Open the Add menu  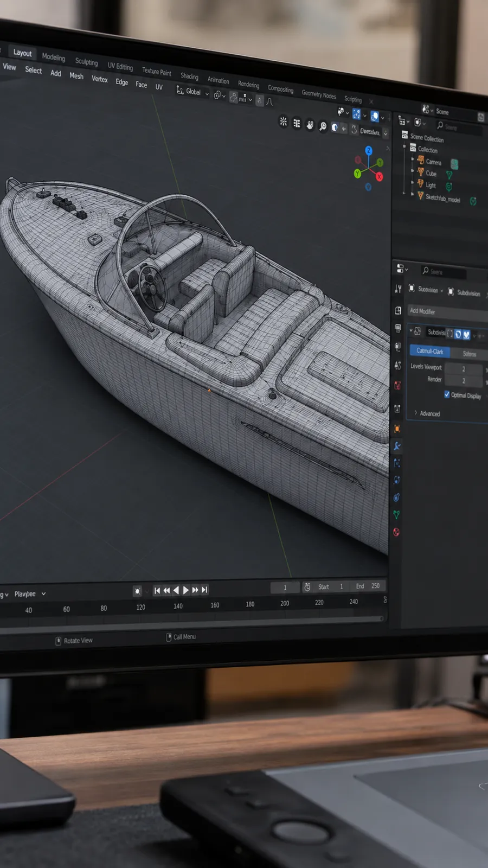point(55,73)
